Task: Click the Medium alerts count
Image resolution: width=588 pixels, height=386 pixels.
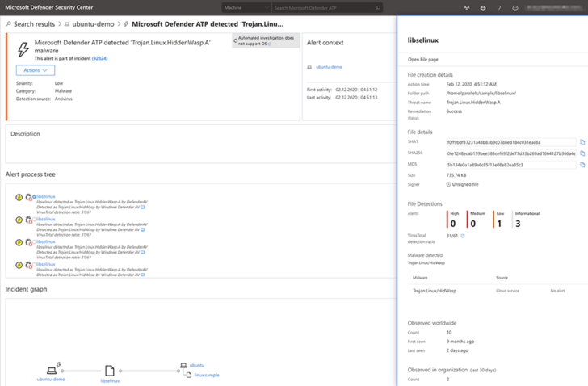Action: (x=472, y=224)
